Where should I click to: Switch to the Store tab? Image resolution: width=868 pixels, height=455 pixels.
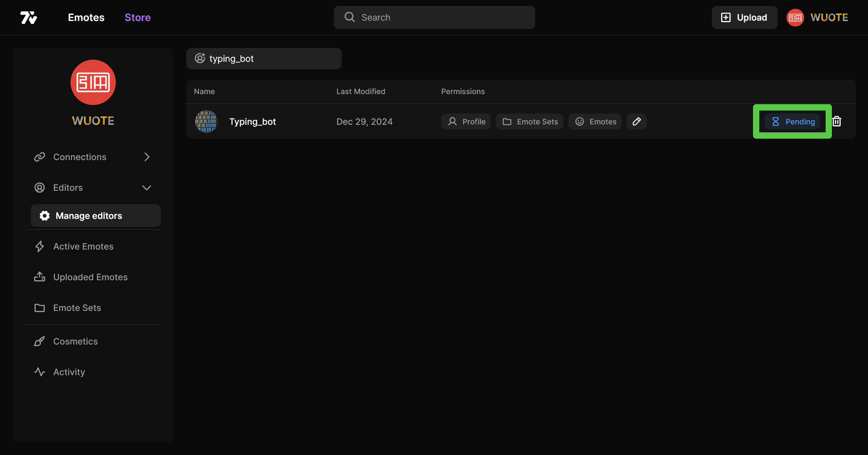click(x=138, y=18)
